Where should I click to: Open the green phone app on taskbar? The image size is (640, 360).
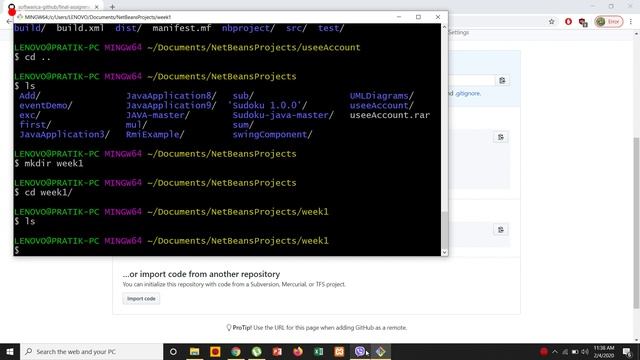[x=256, y=351]
